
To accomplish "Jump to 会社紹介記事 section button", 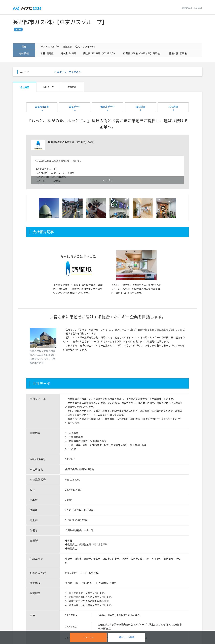I will tap(42, 108).
